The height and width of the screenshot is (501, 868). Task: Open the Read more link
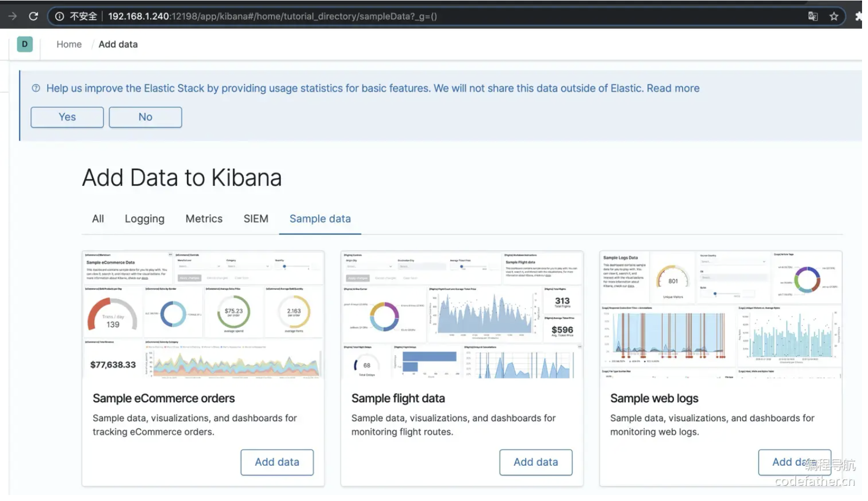[673, 88]
